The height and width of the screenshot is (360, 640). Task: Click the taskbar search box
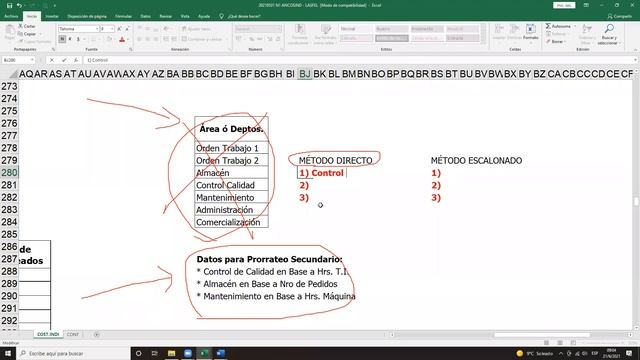click(73, 353)
